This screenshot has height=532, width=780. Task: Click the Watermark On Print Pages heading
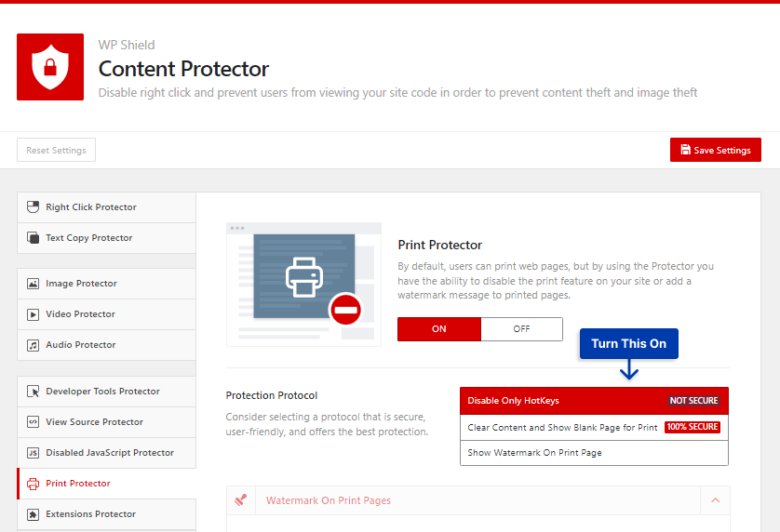pos(329,500)
